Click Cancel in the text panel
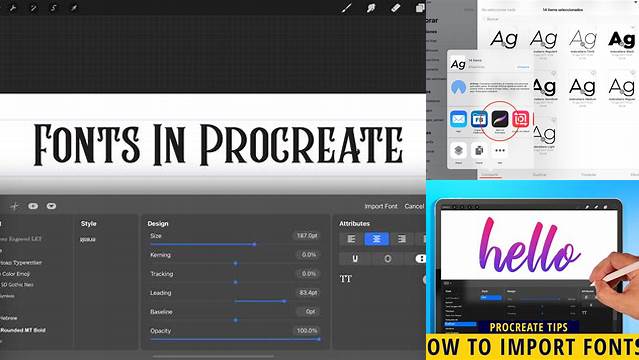Image resolution: width=639 pixels, height=360 pixels. (414, 206)
